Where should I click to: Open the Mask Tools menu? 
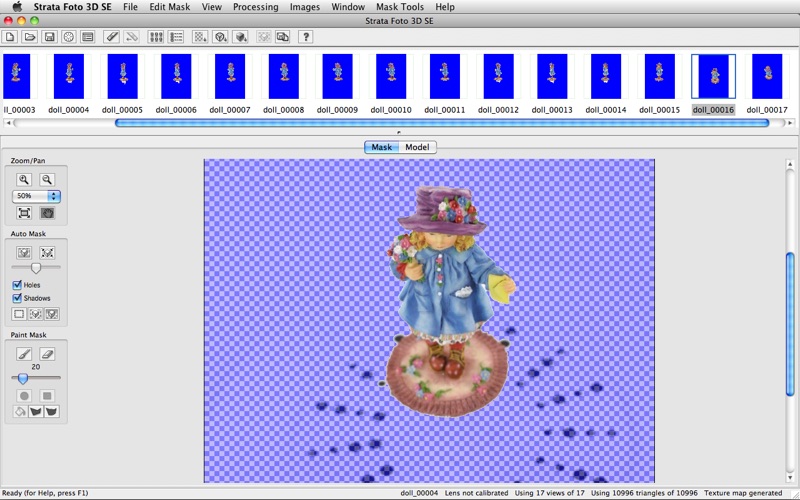[x=400, y=7]
